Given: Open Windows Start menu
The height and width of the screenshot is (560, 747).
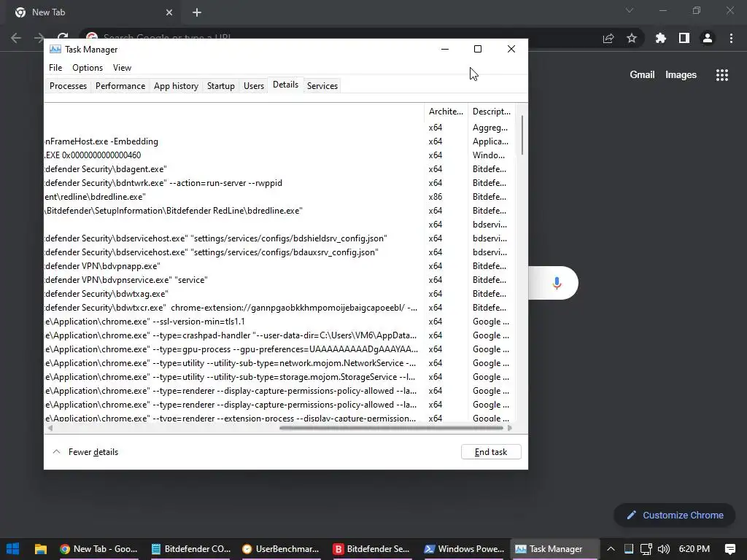Looking at the screenshot, I should 13,548.
